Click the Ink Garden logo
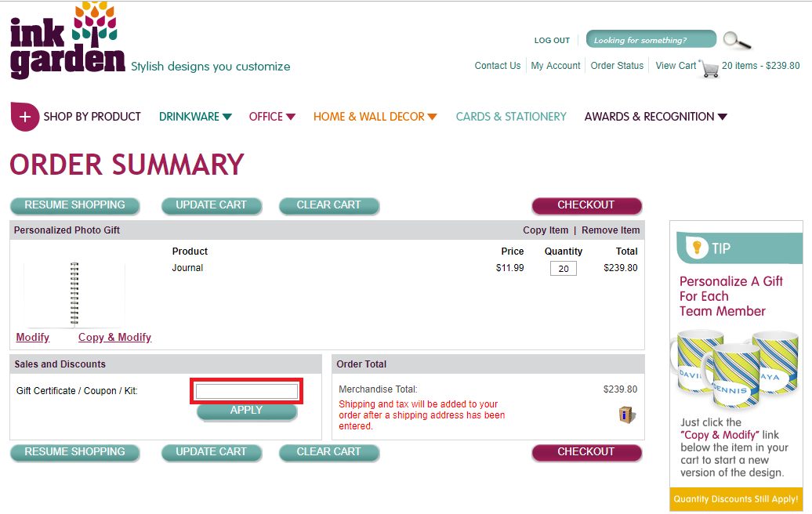Viewport: 812px width, 514px height. (67, 41)
